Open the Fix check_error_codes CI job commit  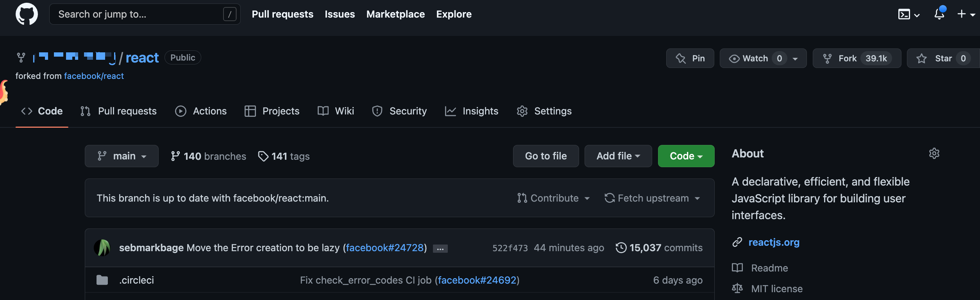click(x=366, y=280)
